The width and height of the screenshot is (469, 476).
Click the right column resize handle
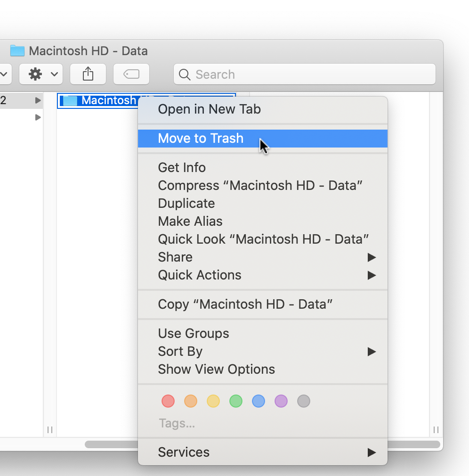coord(436,429)
